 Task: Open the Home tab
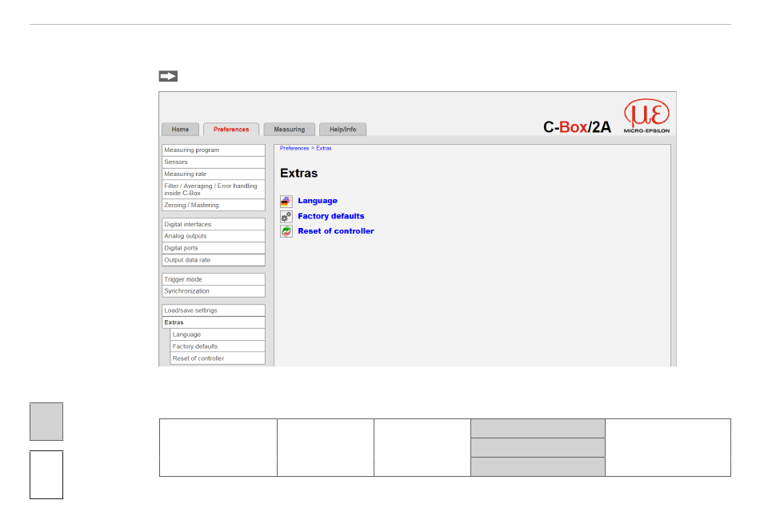point(180,130)
